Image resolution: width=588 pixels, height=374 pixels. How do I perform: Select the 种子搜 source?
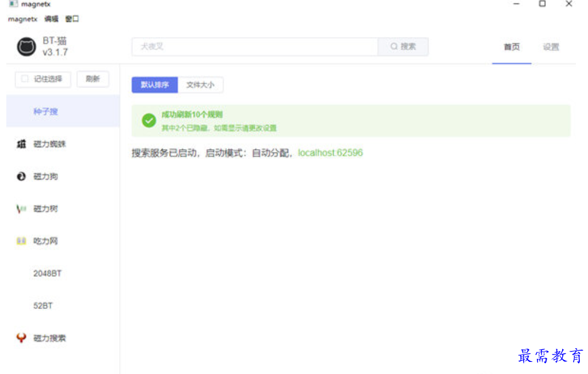(63, 111)
